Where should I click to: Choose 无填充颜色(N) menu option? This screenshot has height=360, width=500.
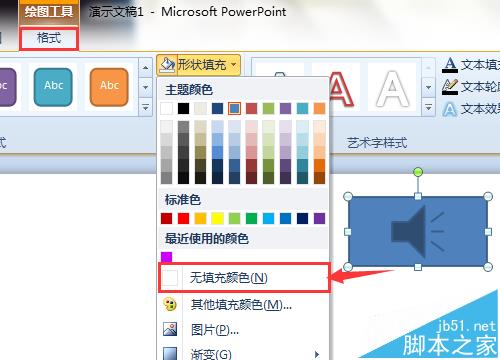coord(244,278)
